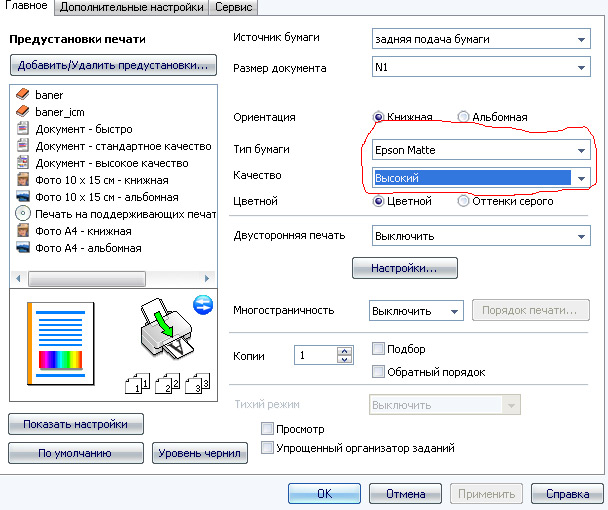
Task: Click Уровень чернил button
Action: tap(200, 453)
